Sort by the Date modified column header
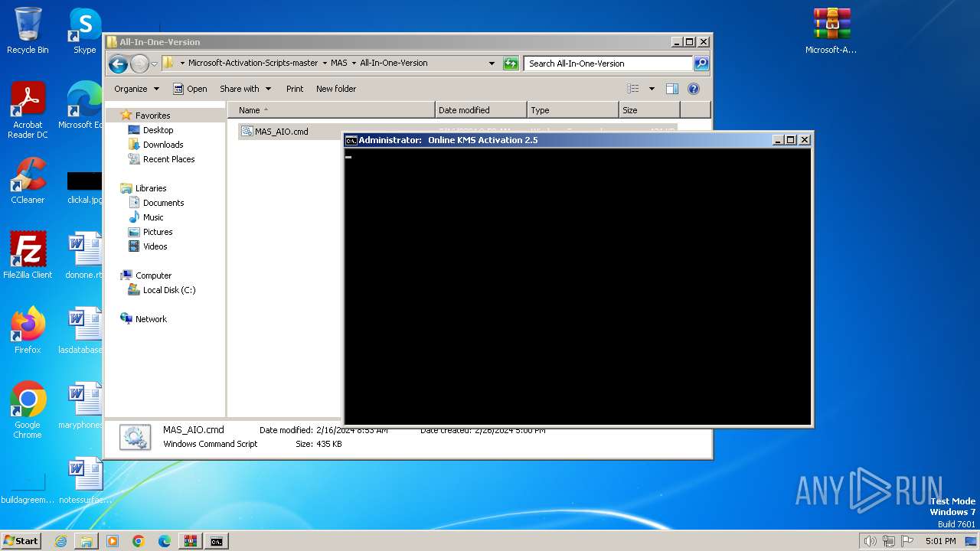Screen dimensions: 980x551 [x=481, y=110]
